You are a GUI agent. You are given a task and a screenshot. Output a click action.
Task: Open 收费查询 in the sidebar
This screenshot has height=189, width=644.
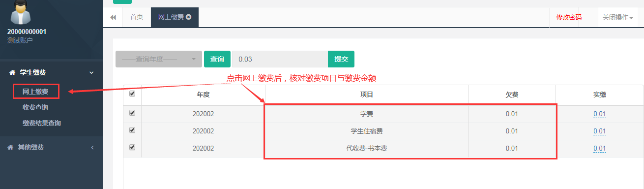35,107
